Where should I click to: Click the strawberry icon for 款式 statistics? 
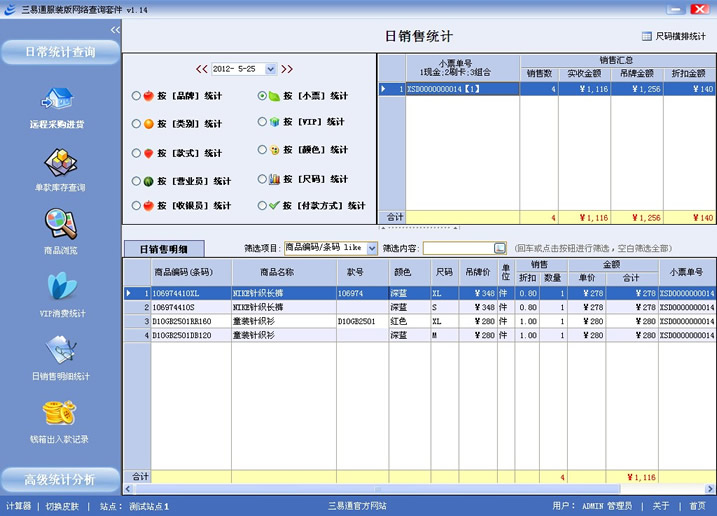point(148,153)
